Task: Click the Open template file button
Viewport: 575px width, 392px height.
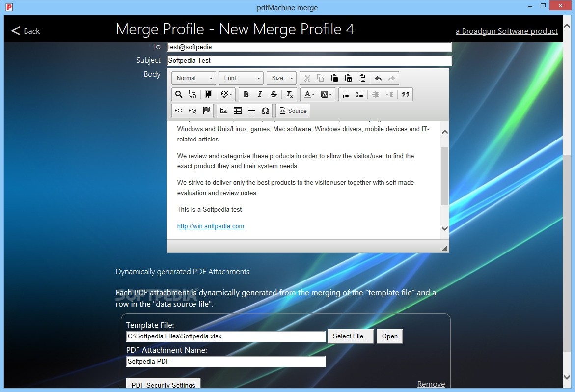Action: (389, 336)
